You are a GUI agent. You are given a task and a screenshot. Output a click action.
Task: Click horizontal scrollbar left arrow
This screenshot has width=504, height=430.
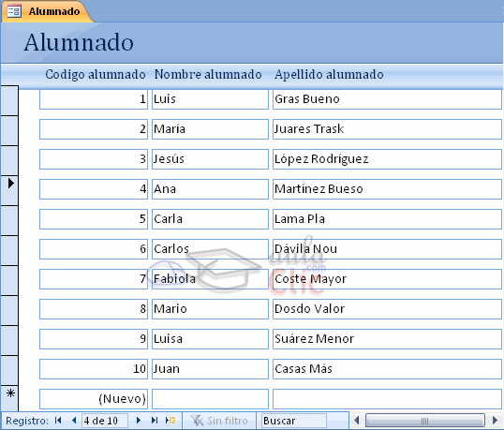(x=357, y=421)
